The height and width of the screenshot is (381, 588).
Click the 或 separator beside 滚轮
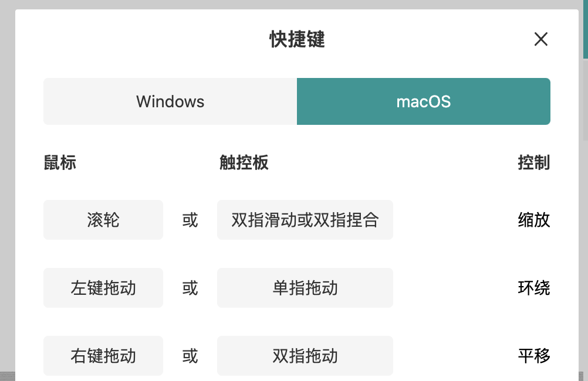point(190,220)
